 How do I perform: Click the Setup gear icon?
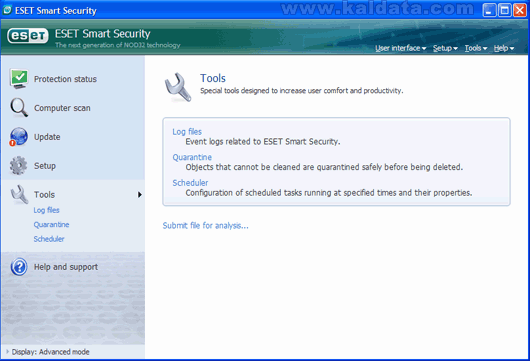pyautogui.click(x=18, y=166)
